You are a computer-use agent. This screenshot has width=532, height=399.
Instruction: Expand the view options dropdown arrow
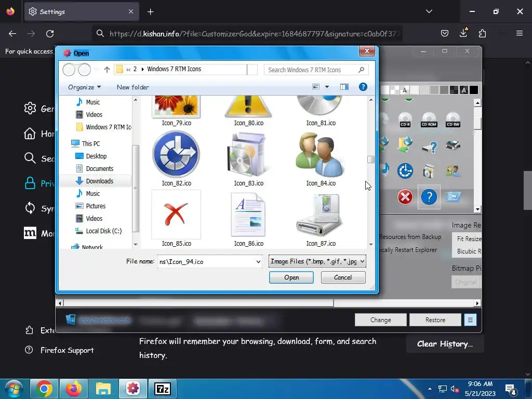coord(327,87)
